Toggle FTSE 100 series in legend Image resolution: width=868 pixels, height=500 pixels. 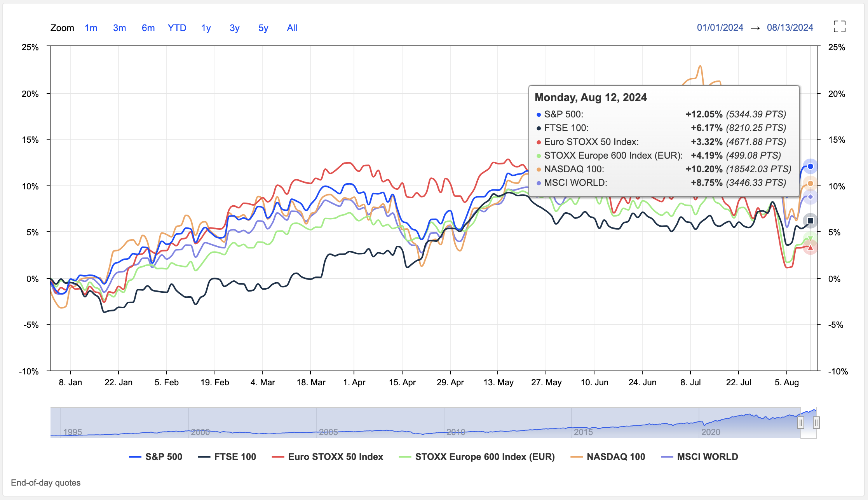pos(227,456)
